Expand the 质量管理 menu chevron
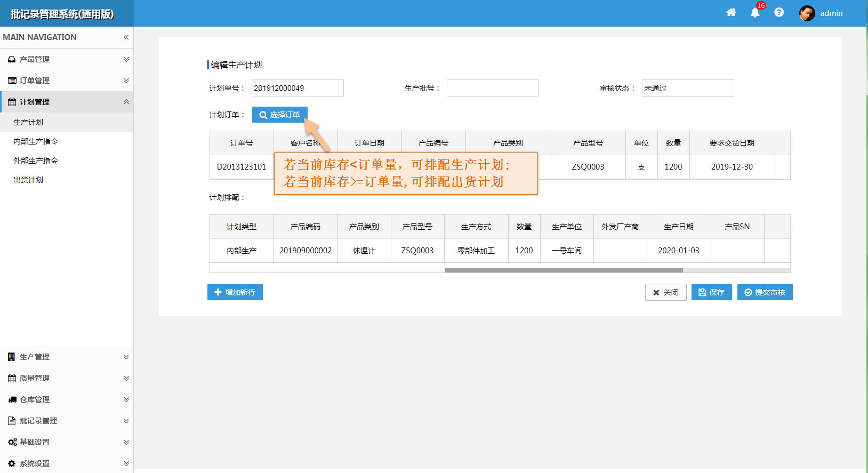This screenshot has width=868, height=473. (126, 378)
